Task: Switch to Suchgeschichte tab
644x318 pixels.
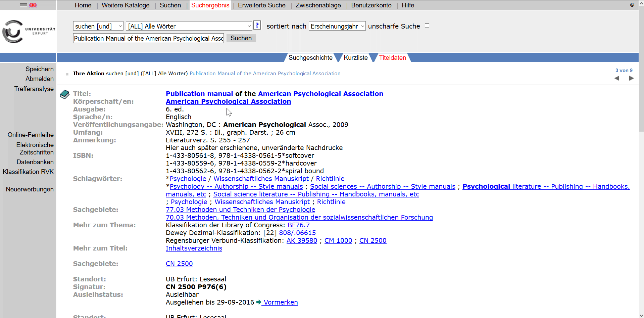Action: (x=310, y=58)
